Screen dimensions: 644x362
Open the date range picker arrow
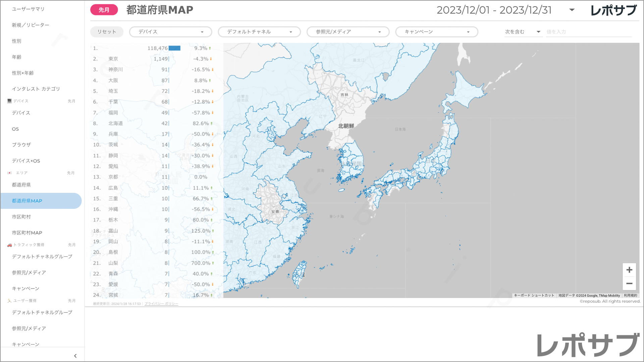click(572, 10)
